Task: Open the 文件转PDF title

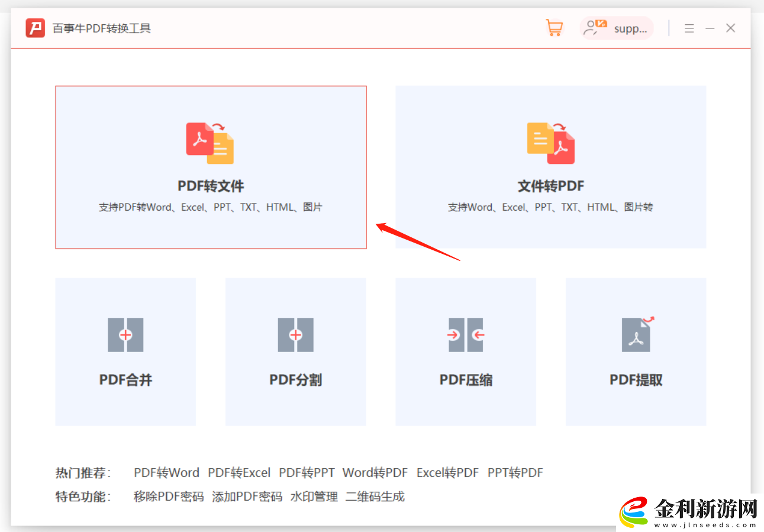Action: tap(551, 186)
